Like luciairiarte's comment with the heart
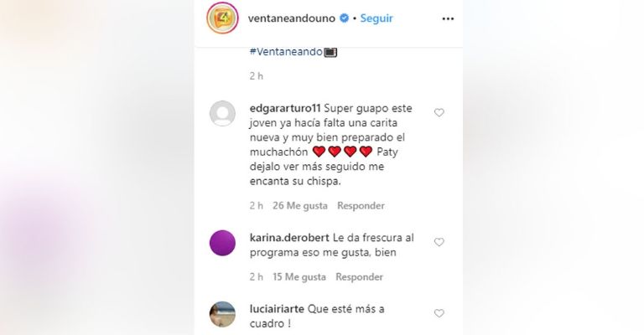 [x=439, y=313]
